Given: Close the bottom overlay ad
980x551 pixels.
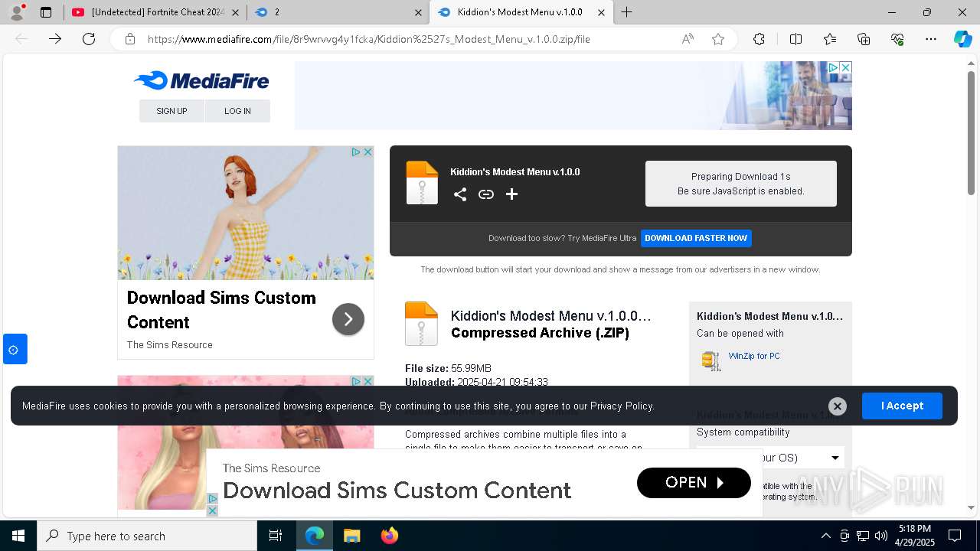Looking at the screenshot, I should point(213,510).
